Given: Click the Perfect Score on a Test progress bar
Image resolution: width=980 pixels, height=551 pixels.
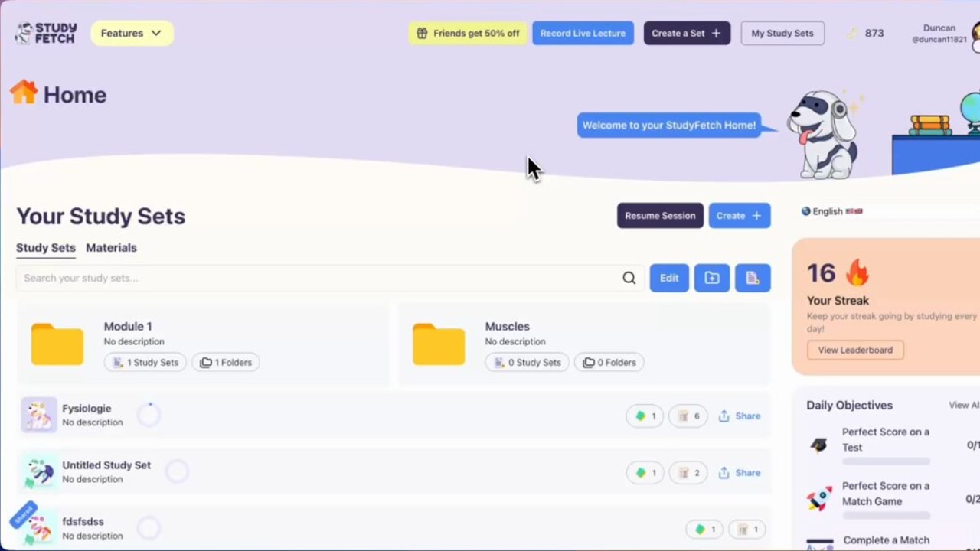Looking at the screenshot, I should coord(886,461).
